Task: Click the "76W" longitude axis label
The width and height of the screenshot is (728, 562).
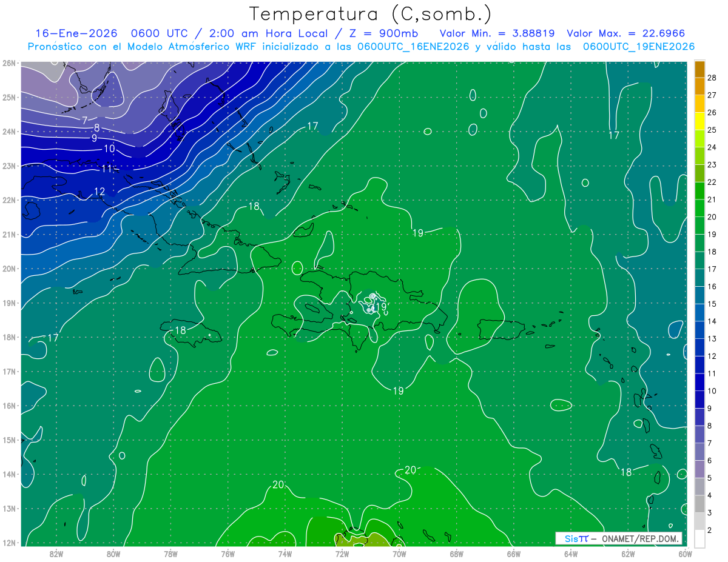Action: pyautogui.click(x=227, y=554)
